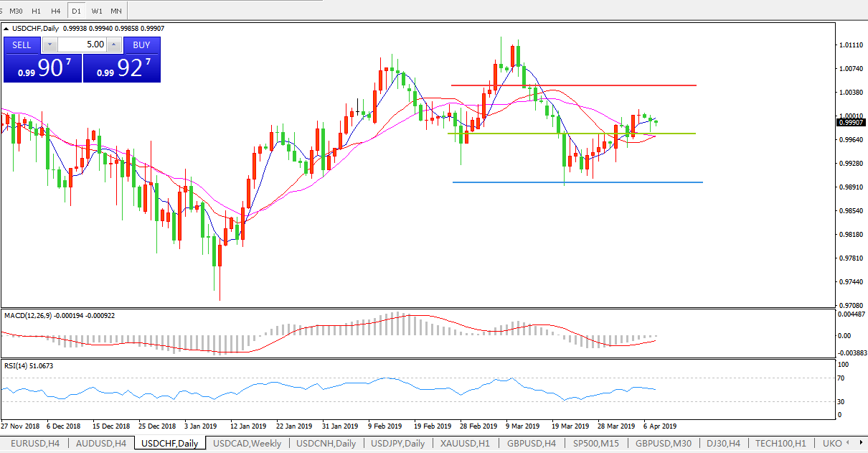Click the volume decrease arrow
Image resolution: width=868 pixels, height=453 pixels.
(49, 45)
